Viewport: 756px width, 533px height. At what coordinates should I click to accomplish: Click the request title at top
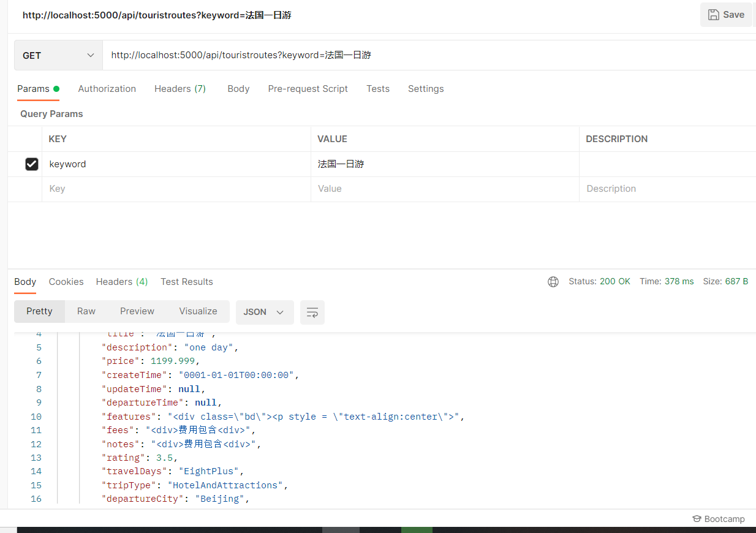157,15
